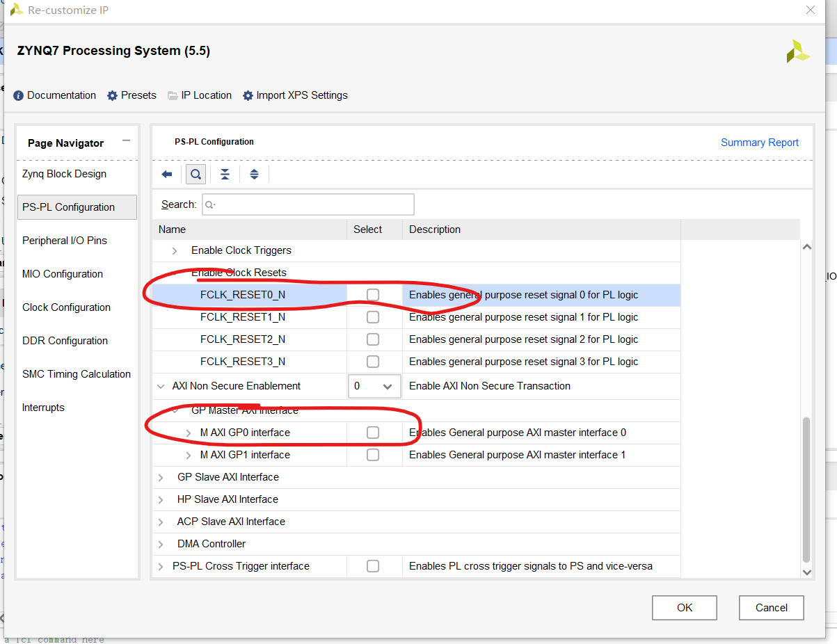The image size is (837, 644).
Task: Click the vertical scrollbar thumb
Action: pyautogui.click(x=806, y=489)
